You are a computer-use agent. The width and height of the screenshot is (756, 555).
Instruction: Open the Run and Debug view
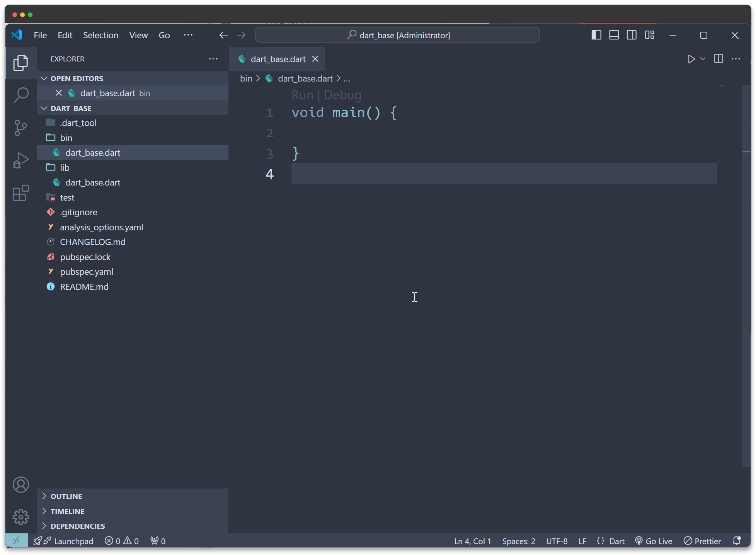21,160
